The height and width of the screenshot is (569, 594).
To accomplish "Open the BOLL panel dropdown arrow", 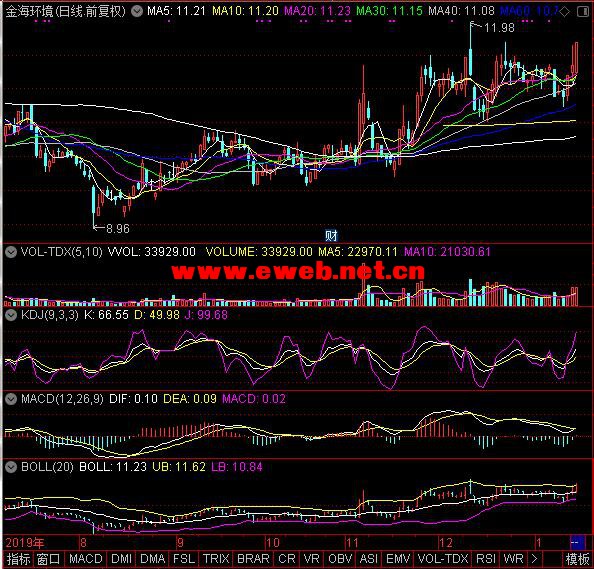I will [11, 467].
